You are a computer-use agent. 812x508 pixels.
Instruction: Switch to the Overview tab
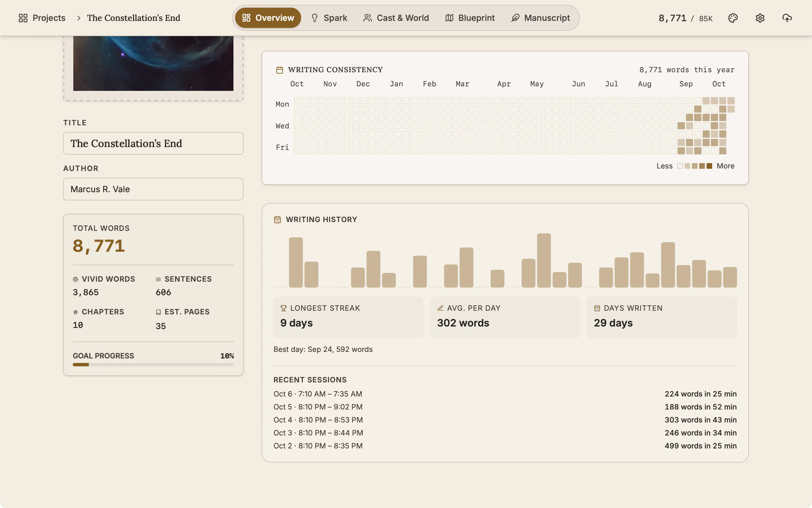[268, 18]
